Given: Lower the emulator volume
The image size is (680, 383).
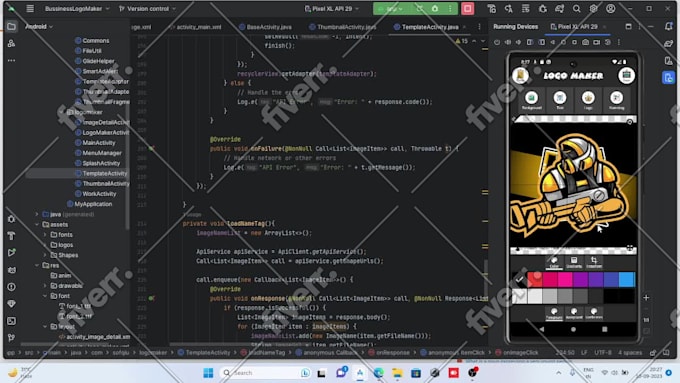Looking at the screenshot, I should tap(518, 43).
